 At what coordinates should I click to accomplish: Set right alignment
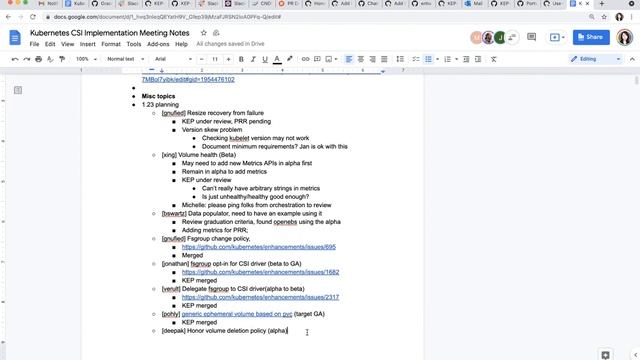tap(372, 59)
